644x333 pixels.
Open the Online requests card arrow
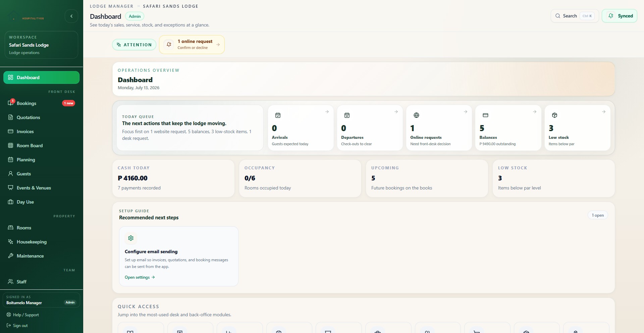[466, 112]
